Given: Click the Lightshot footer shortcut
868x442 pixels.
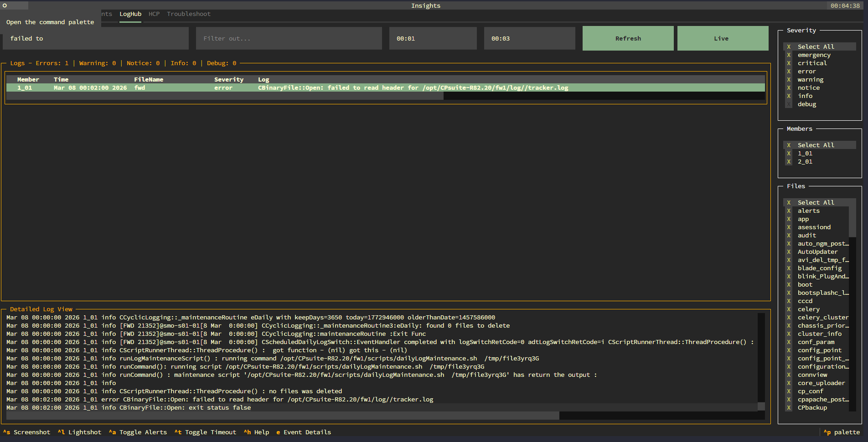Looking at the screenshot, I should point(79,432).
